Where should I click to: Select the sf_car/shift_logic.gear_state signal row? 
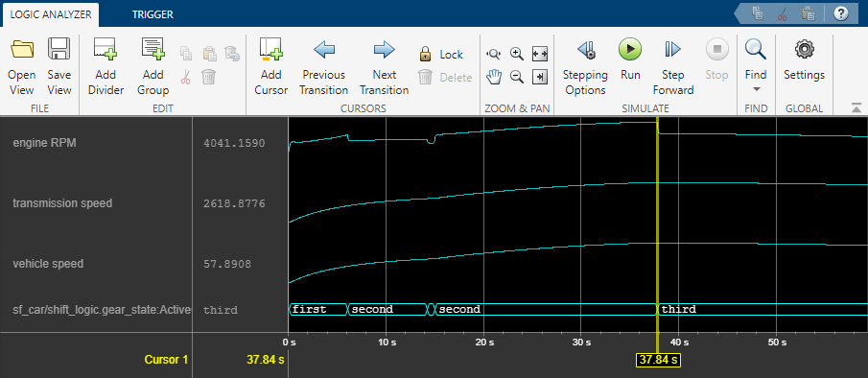[102, 310]
